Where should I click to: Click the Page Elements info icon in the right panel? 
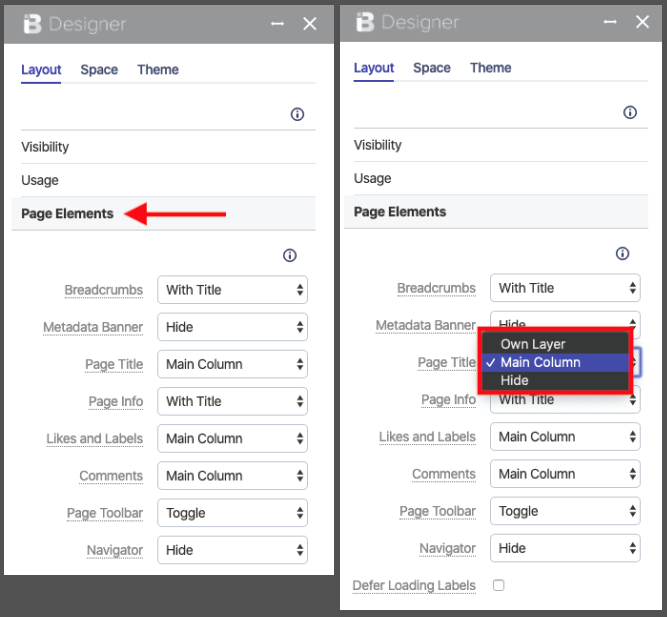[622, 254]
